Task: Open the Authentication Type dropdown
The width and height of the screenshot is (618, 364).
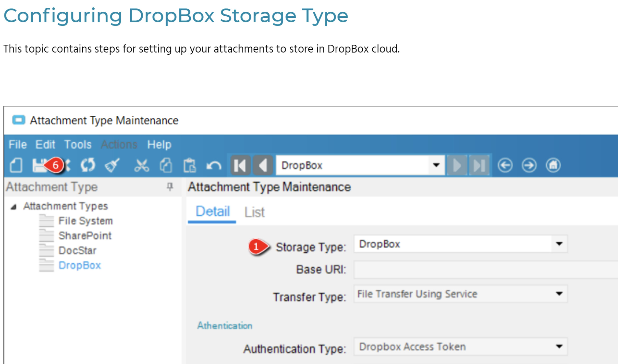Action: pyautogui.click(x=559, y=347)
